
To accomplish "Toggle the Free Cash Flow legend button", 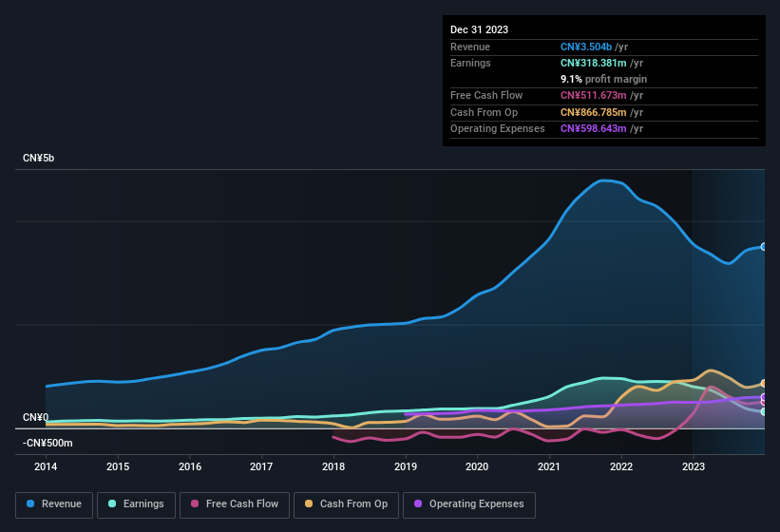I will click(x=235, y=504).
